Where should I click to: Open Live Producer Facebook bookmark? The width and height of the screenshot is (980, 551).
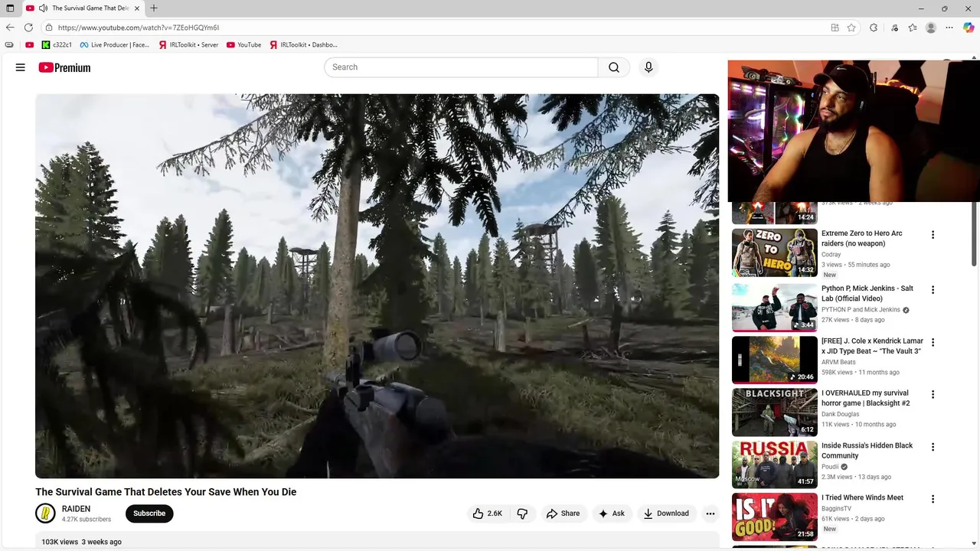pos(115,44)
